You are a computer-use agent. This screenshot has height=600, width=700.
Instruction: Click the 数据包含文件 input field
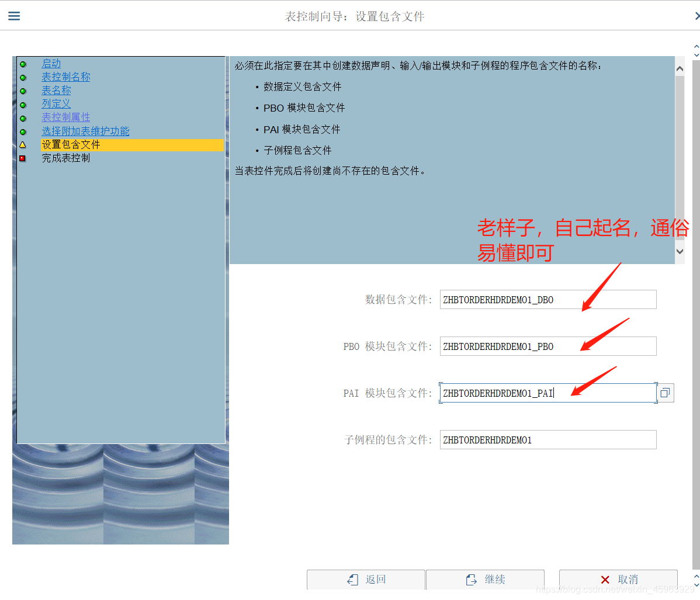547,300
